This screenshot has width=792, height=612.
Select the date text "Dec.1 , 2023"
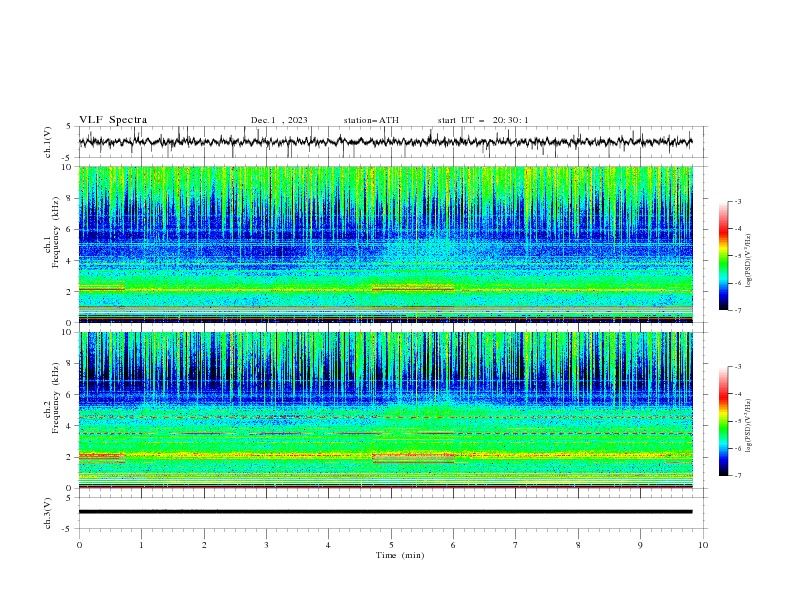point(279,120)
